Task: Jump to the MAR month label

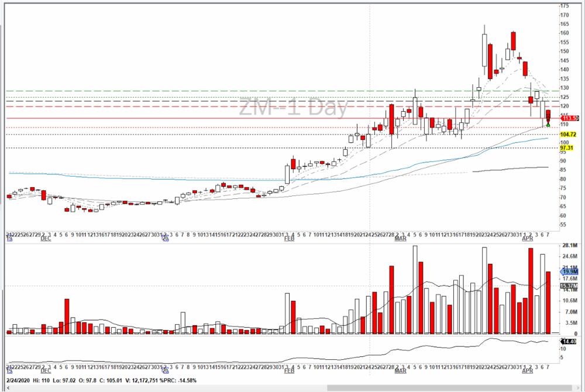Action: 401,239
